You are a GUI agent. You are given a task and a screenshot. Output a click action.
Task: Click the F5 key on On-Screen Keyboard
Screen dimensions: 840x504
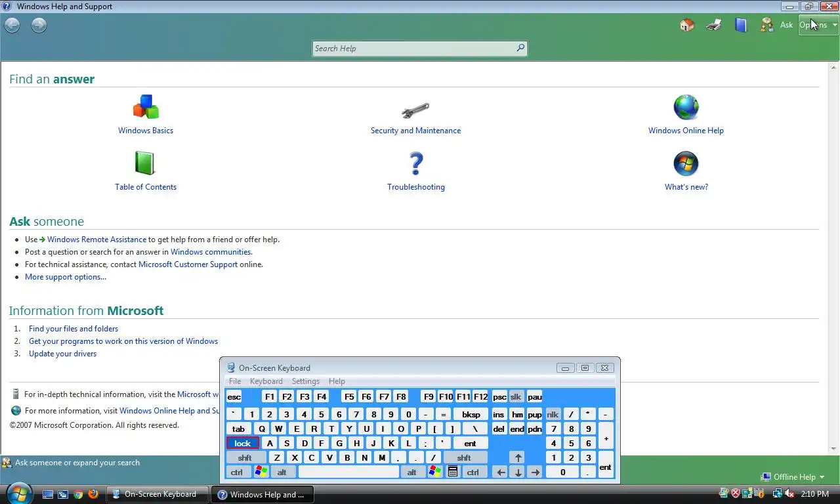(349, 397)
